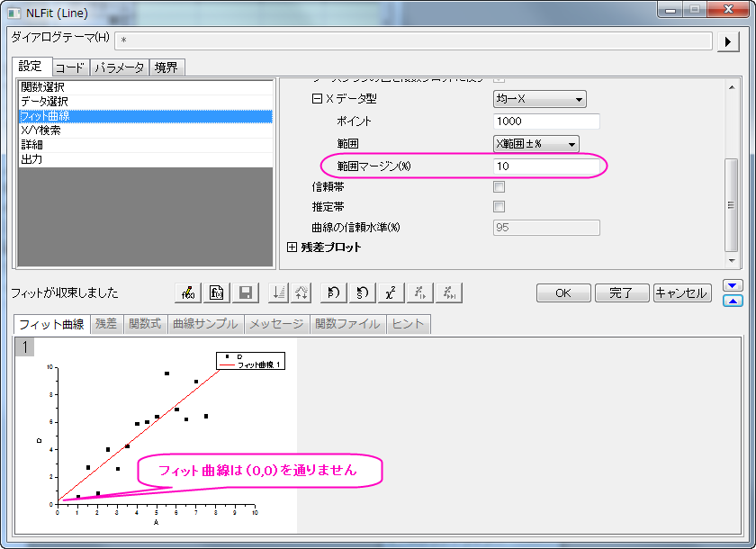The height and width of the screenshot is (549, 756).
Task: Click the ポイント field showing 1000
Action: coord(546,121)
